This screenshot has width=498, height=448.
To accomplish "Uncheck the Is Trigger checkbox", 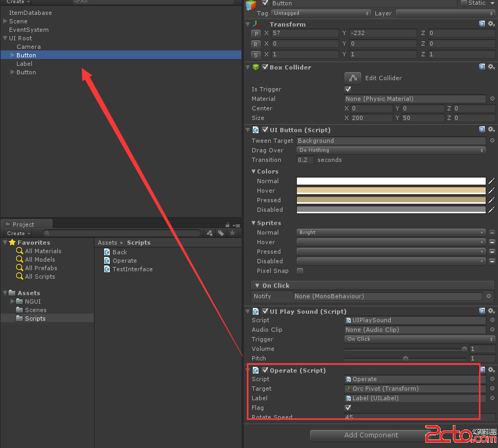I will pos(348,89).
